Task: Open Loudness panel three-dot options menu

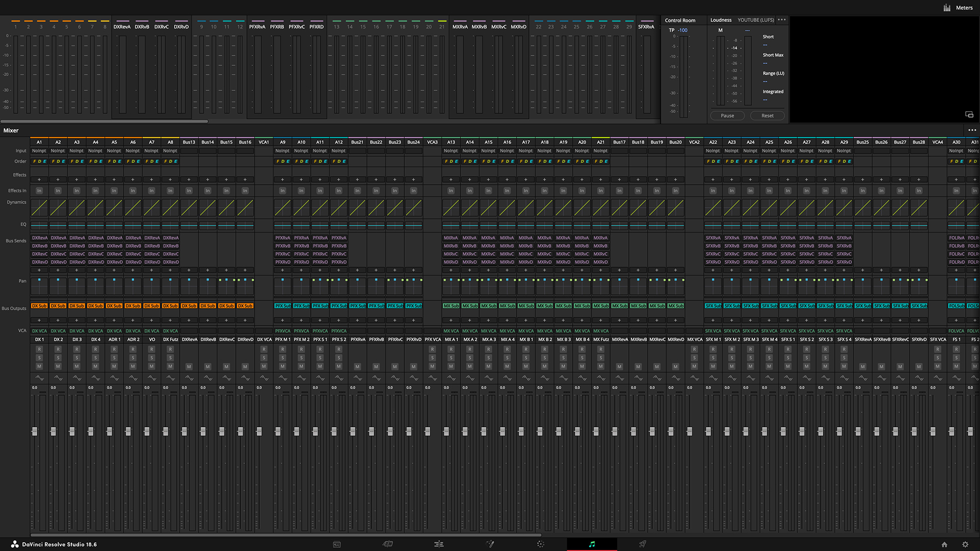Action: [782, 20]
